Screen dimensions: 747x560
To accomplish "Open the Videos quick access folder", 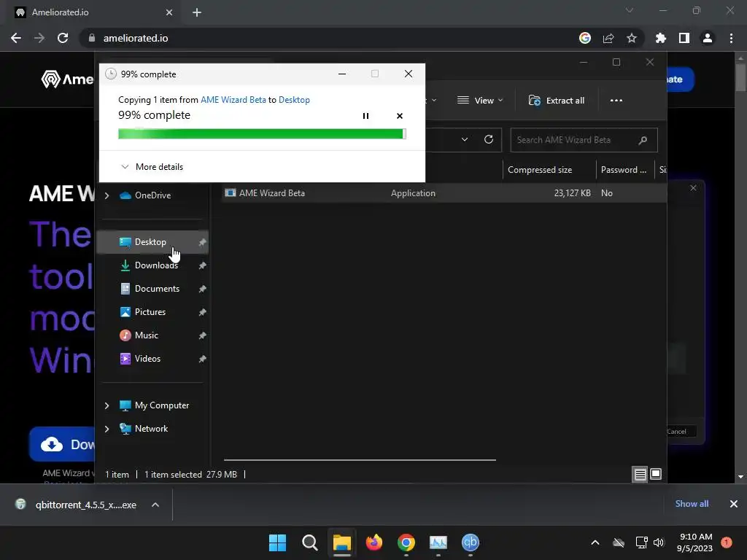I will (x=147, y=359).
